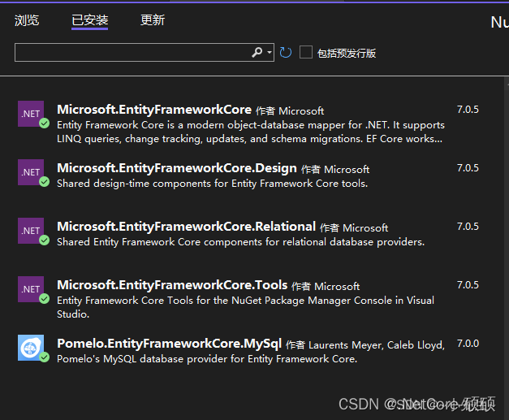Click the refresh packages icon
Screen dimensions: 509x420
click(x=285, y=52)
